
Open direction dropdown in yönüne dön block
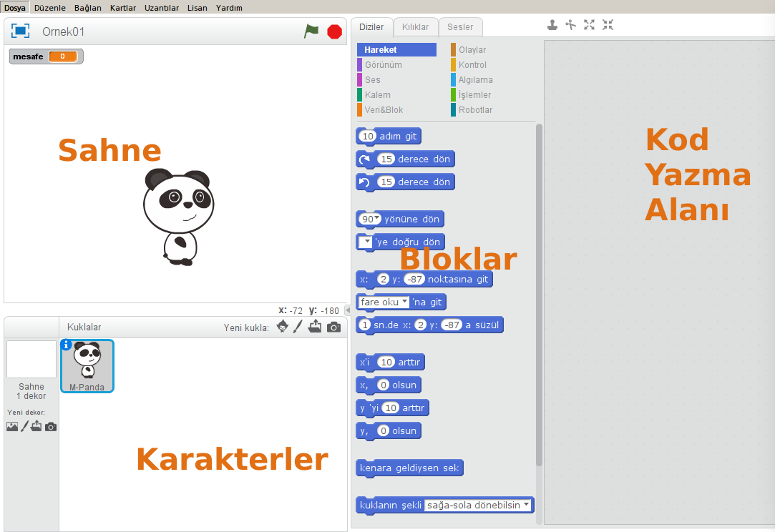(x=377, y=218)
